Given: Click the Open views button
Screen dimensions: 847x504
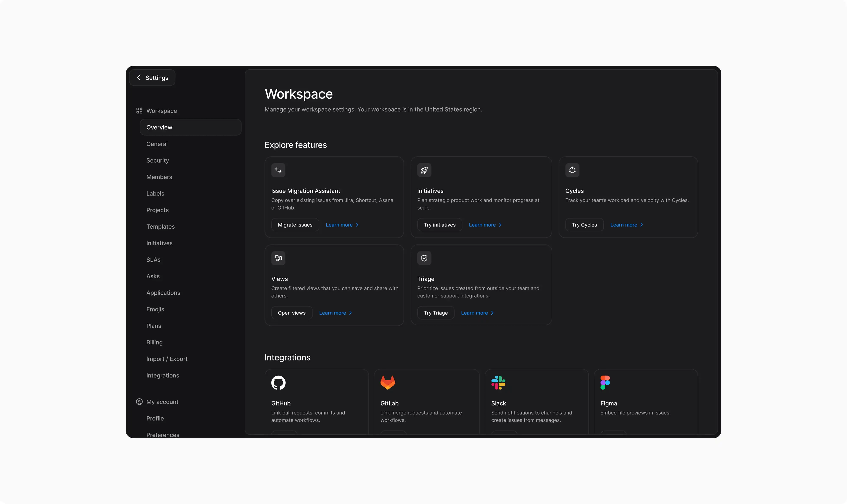Looking at the screenshot, I should point(292,313).
